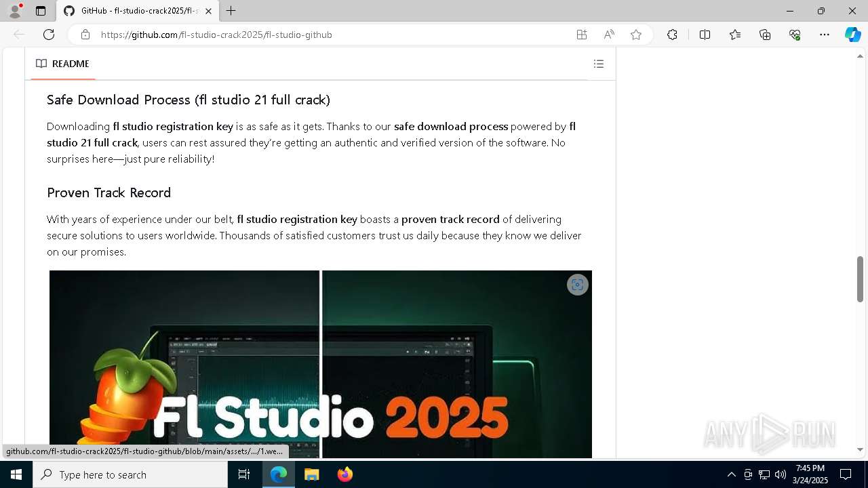Open the FL Studio 2025 banner image
The width and height of the screenshot is (868, 488).
321,365
